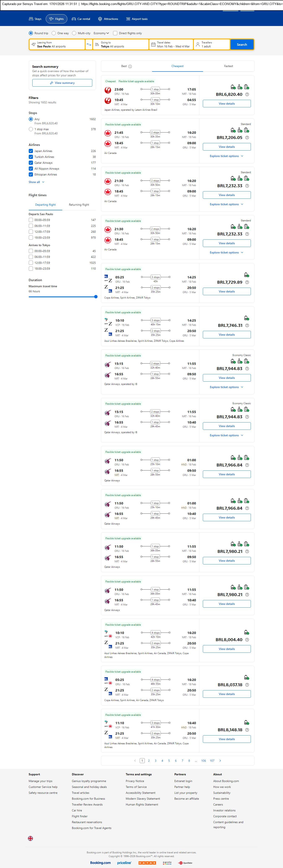Select the One way radio button
Viewport: 283px width, 868px height.
[x=54, y=33]
